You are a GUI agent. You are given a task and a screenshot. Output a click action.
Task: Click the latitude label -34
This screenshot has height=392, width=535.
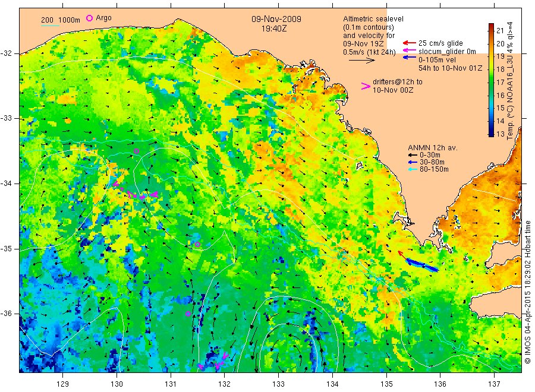coord(6,184)
